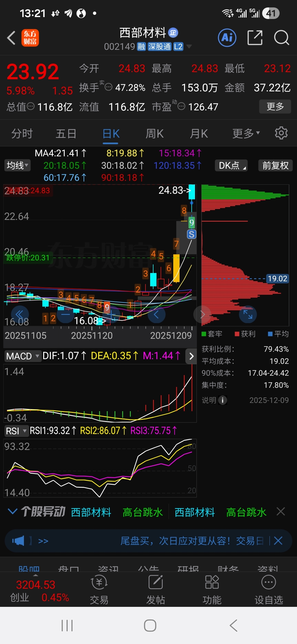This screenshot has width=297, height=644.
Task: Tap the info icon next to 说明
Action: 223,400
